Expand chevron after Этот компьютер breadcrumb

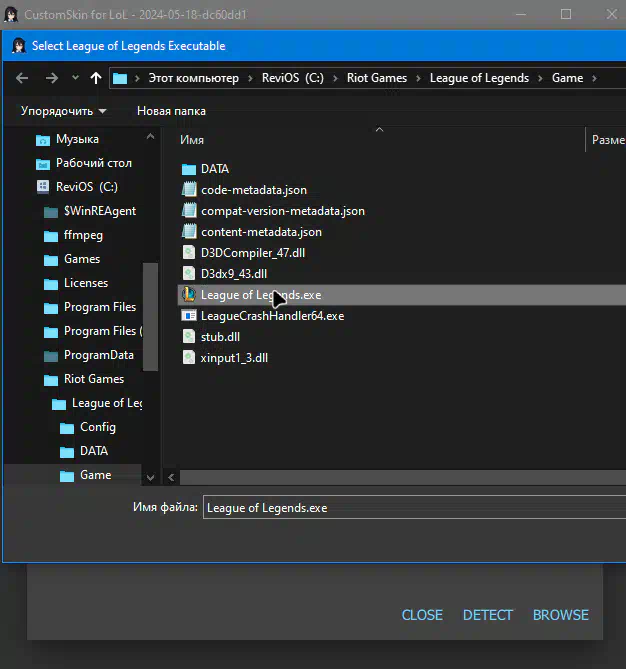pos(250,78)
